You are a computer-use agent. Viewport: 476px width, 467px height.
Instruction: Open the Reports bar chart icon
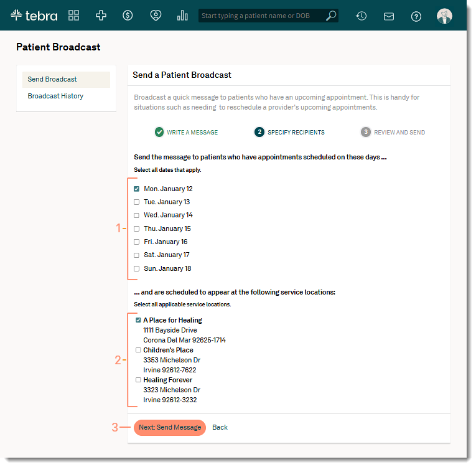(182, 16)
